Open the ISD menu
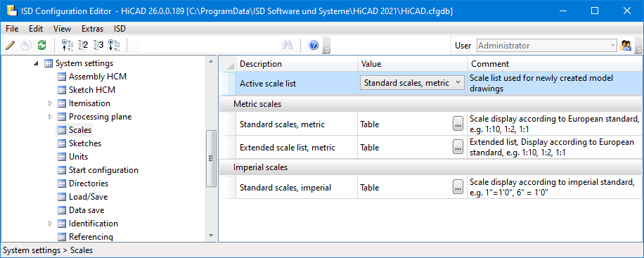The width and height of the screenshot is (644, 258). (120, 29)
